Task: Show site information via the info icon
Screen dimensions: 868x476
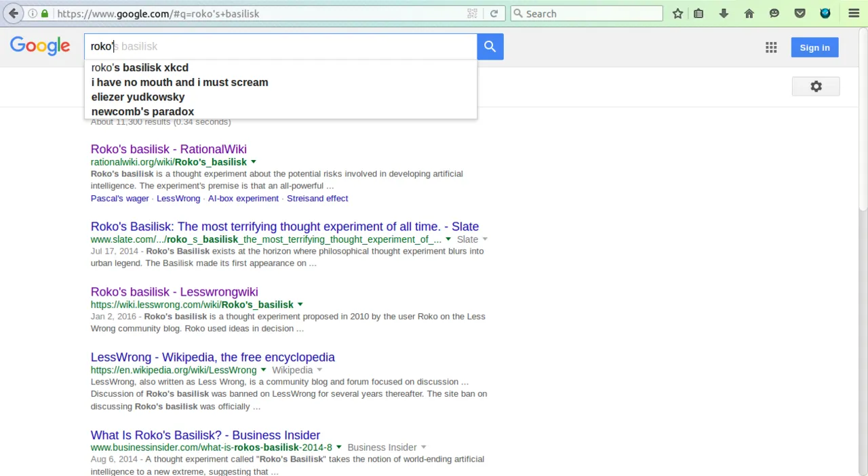Action: [33, 14]
